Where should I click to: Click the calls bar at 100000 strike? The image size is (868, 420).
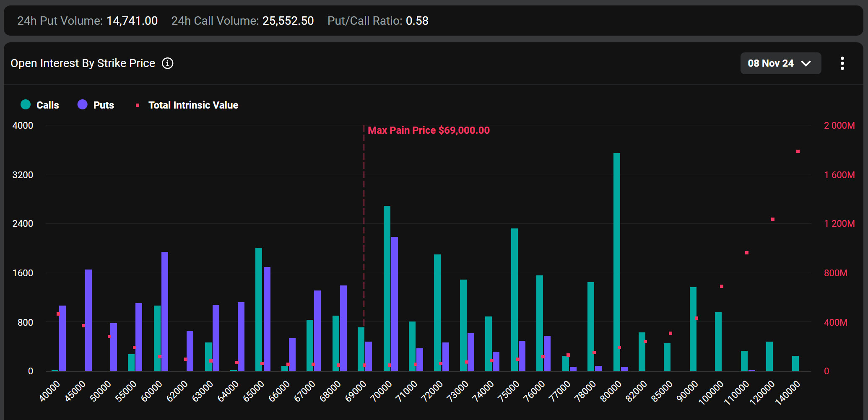click(x=718, y=342)
